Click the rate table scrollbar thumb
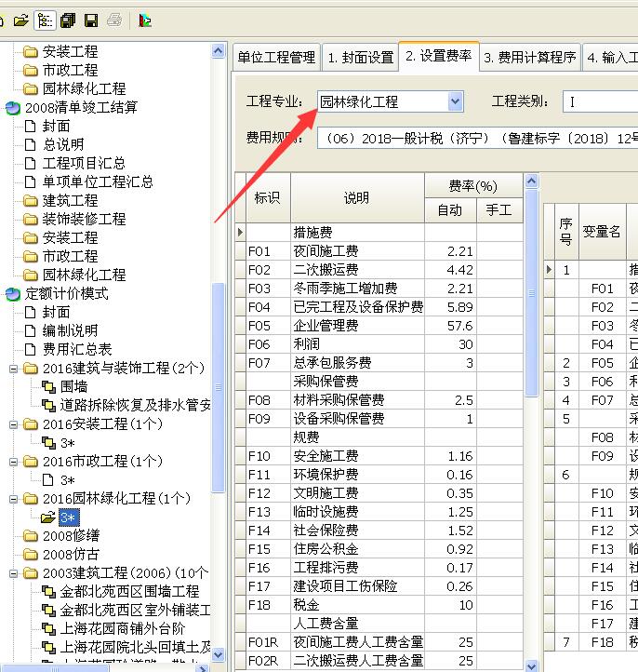 (x=531, y=293)
